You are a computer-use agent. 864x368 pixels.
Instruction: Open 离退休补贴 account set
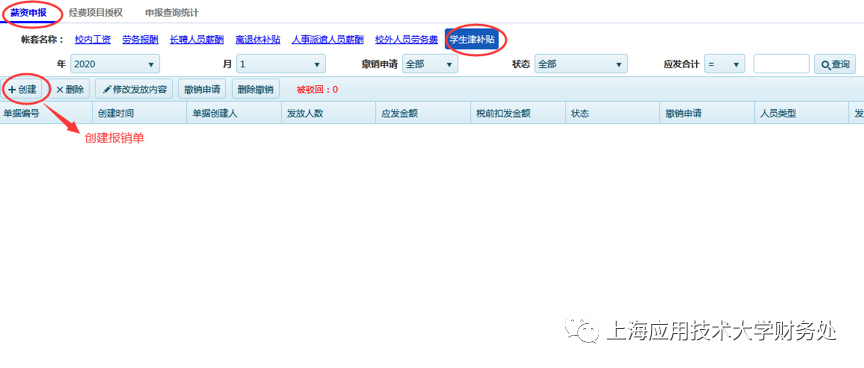258,39
